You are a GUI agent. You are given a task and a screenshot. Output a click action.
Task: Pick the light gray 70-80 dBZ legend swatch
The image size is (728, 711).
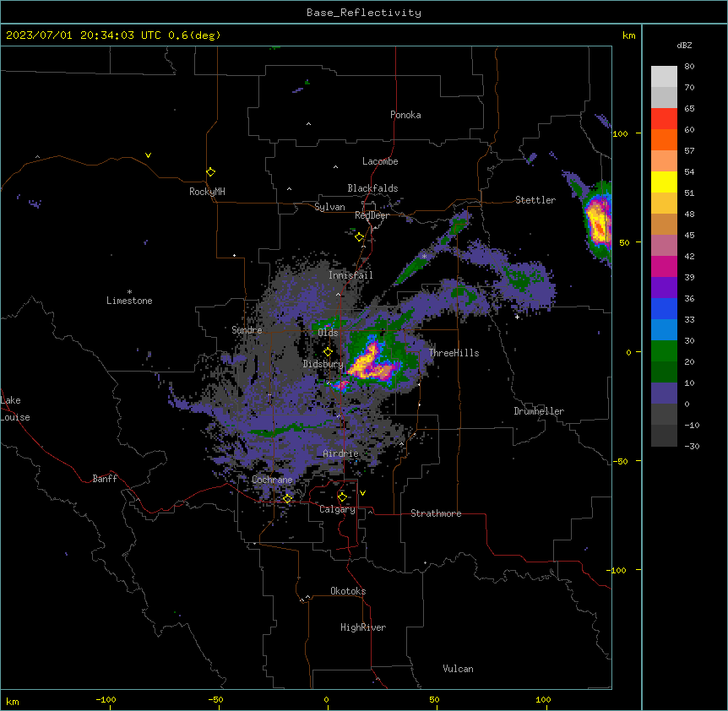664,77
